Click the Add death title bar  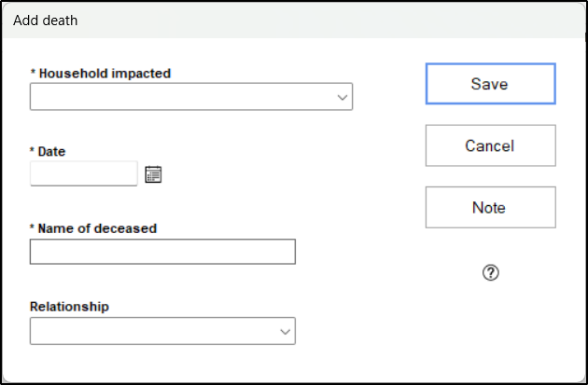[x=294, y=21]
